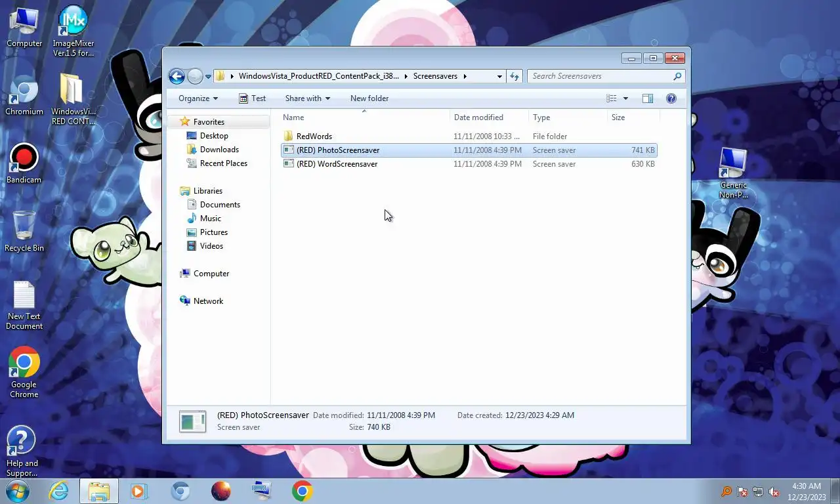840x504 pixels.
Task: Sort files by the Size column
Action: tap(633, 117)
